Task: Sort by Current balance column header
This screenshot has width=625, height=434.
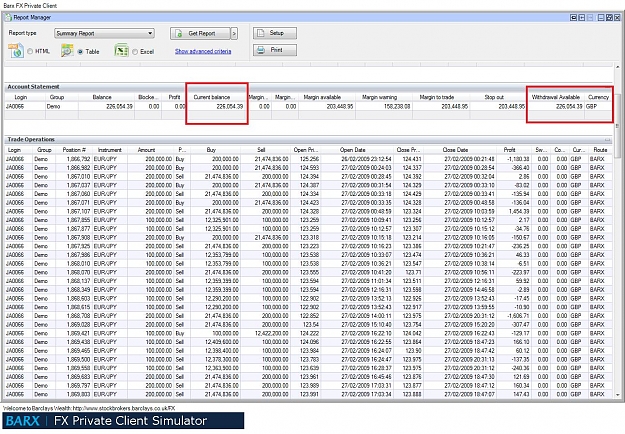Action: click(212, 97)
